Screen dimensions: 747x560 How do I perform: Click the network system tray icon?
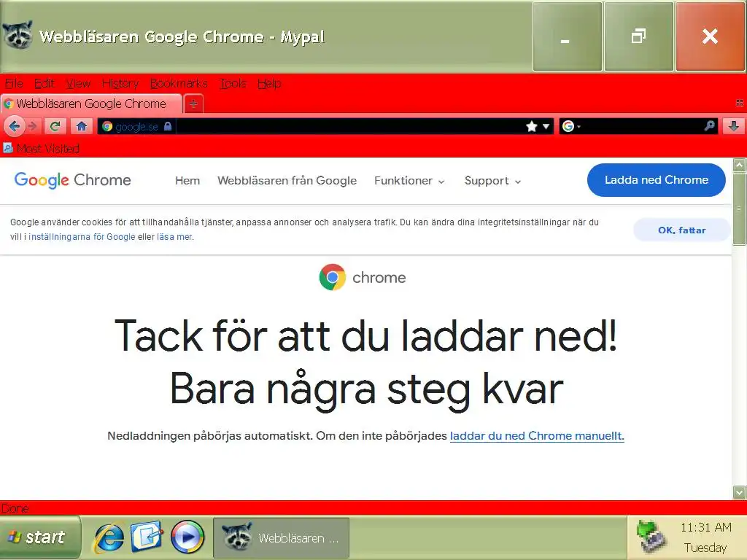pyautogui.click(x=652, y=537)
